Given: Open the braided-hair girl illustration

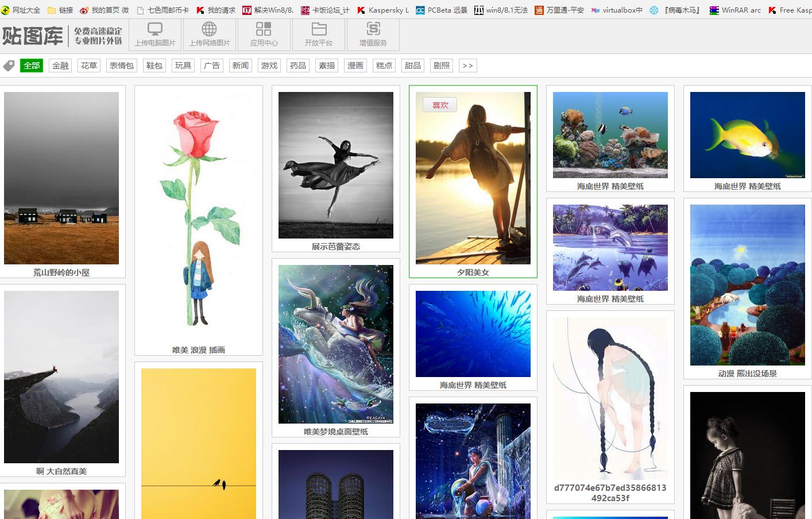Looking at the screenshot, I should pos(610,399).
